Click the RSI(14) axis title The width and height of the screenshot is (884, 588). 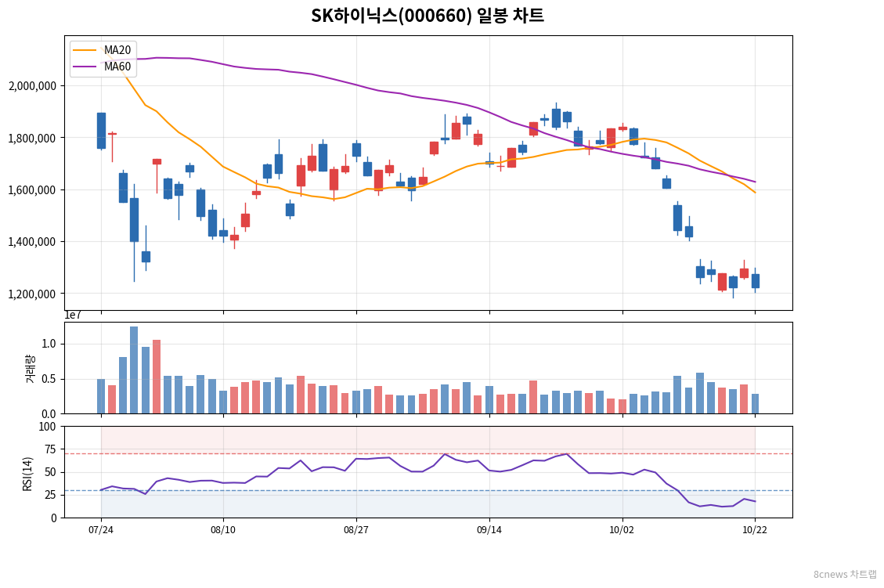pos(27,474)
